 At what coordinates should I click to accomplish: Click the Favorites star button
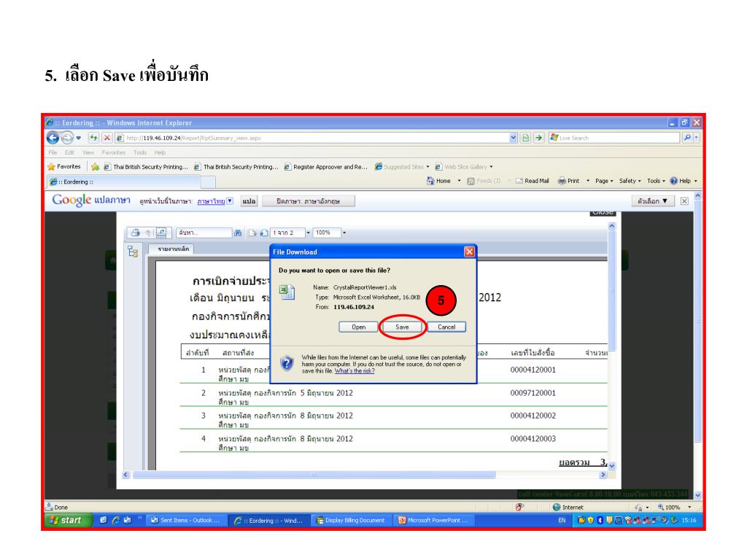click(64, 167)
